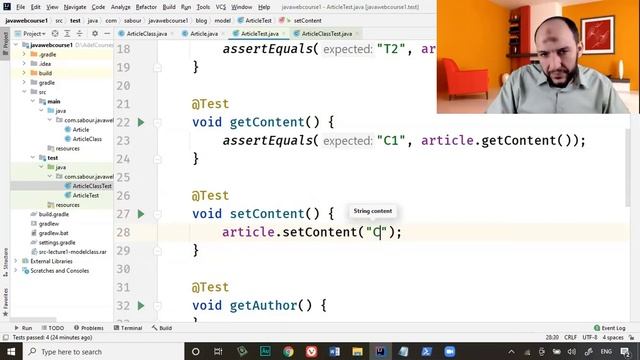Open File Explorer from taskbar

[x=357, y=351]
